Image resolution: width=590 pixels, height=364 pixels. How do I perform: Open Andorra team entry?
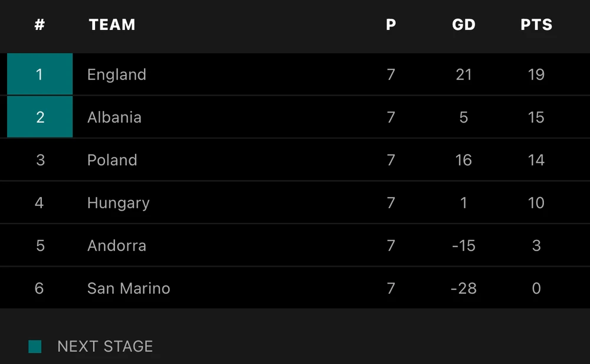tap(116, 245)
